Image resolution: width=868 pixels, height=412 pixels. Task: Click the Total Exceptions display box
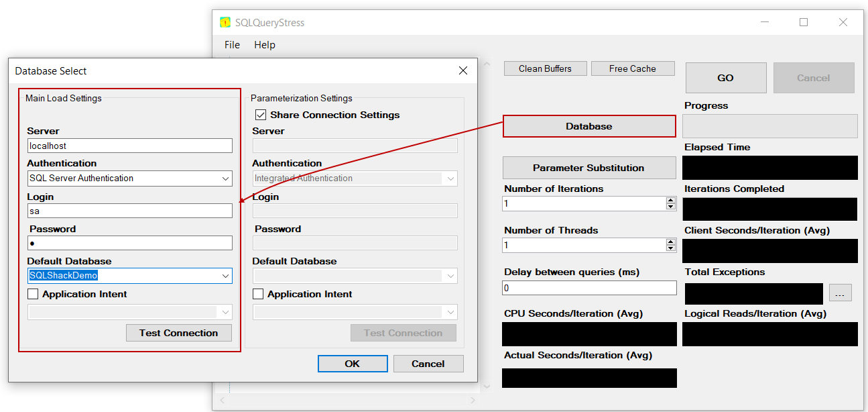pos(754,294)
